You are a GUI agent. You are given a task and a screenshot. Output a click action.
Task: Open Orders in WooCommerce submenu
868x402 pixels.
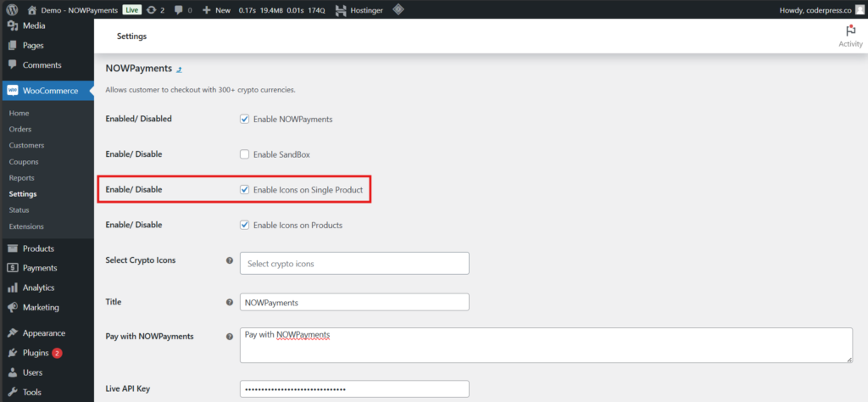click(x=20, y=130)
